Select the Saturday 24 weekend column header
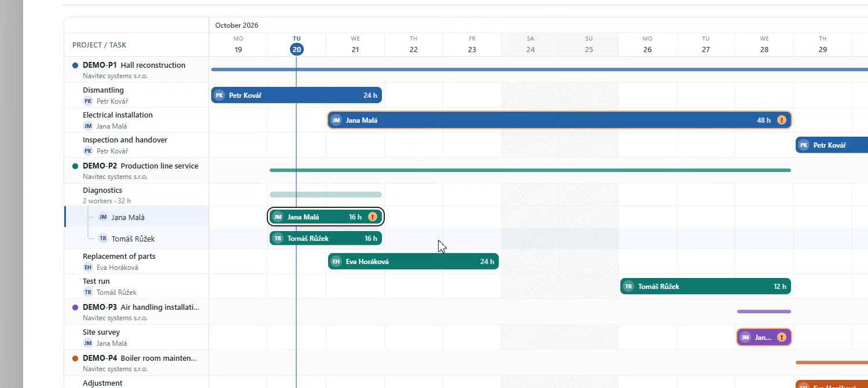This screenshot has height=388, width=868. [531, 45]
